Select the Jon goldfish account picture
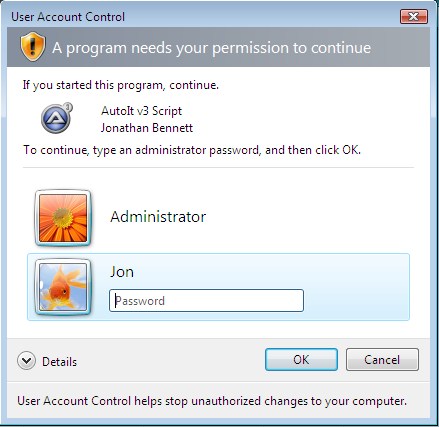439x427 pixels. tap(63, 287)
